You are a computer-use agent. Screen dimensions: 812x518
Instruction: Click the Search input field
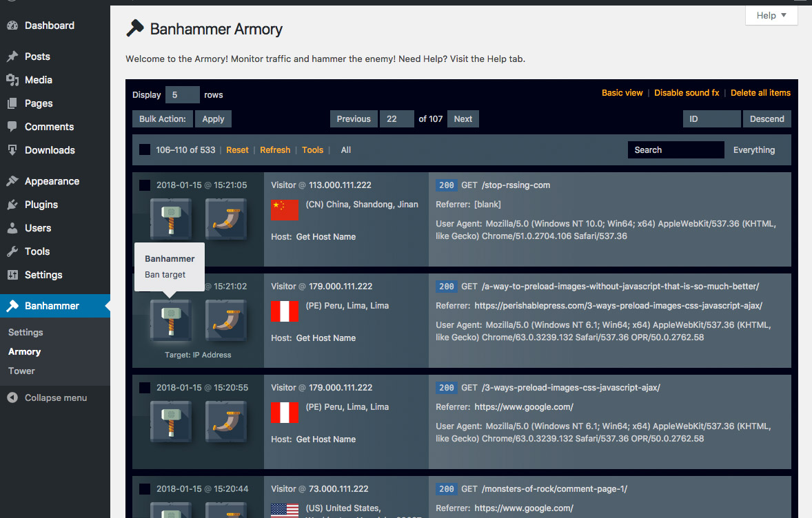676,150
